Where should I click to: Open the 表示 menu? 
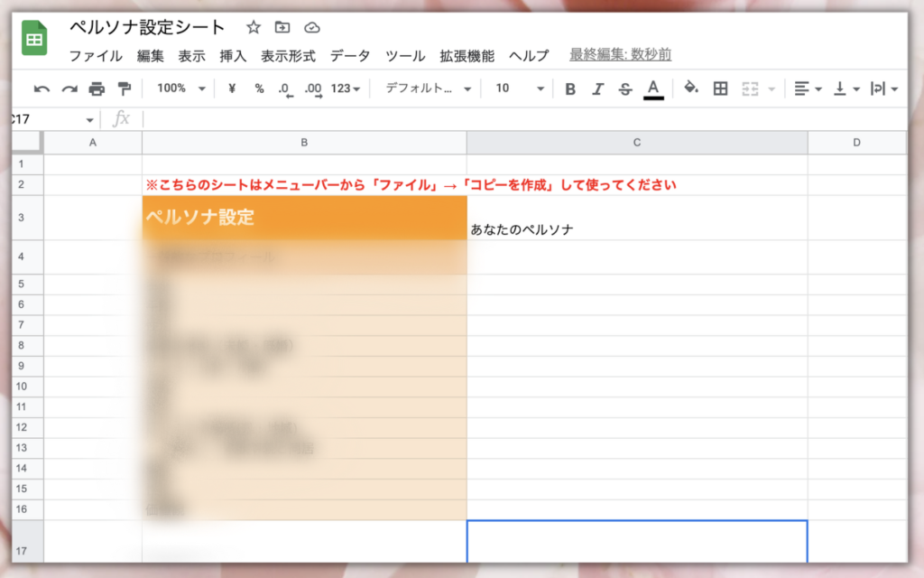coord(191,56)
